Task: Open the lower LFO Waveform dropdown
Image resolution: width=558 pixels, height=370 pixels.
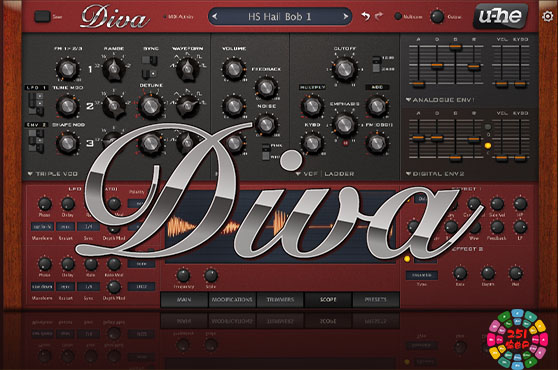Action: point(42,286)
